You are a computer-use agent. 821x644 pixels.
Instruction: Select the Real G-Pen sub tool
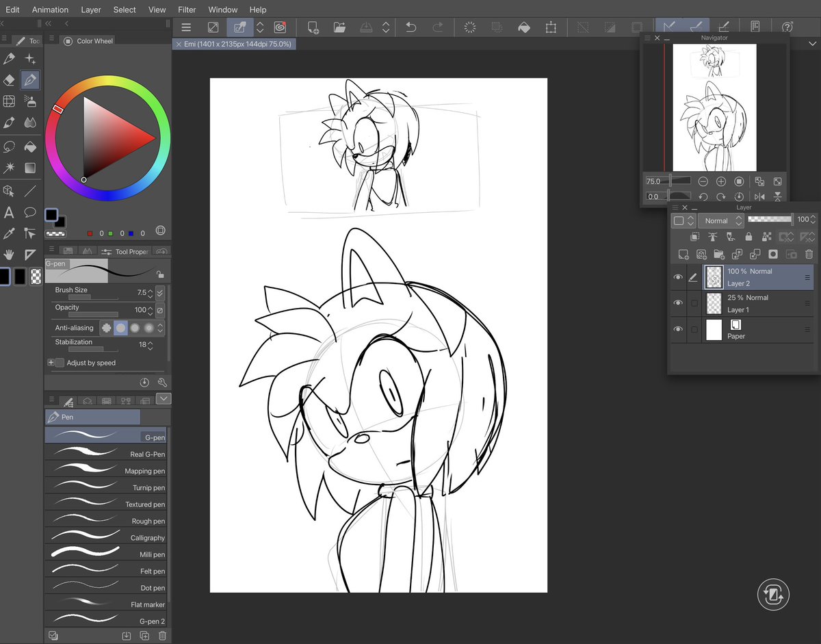pos(105,452)
